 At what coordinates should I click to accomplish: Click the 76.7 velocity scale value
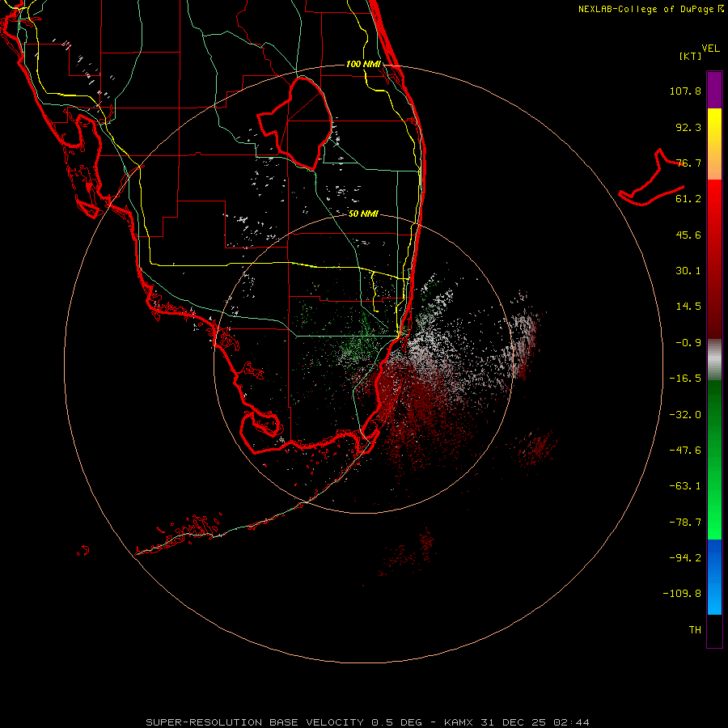688,163
